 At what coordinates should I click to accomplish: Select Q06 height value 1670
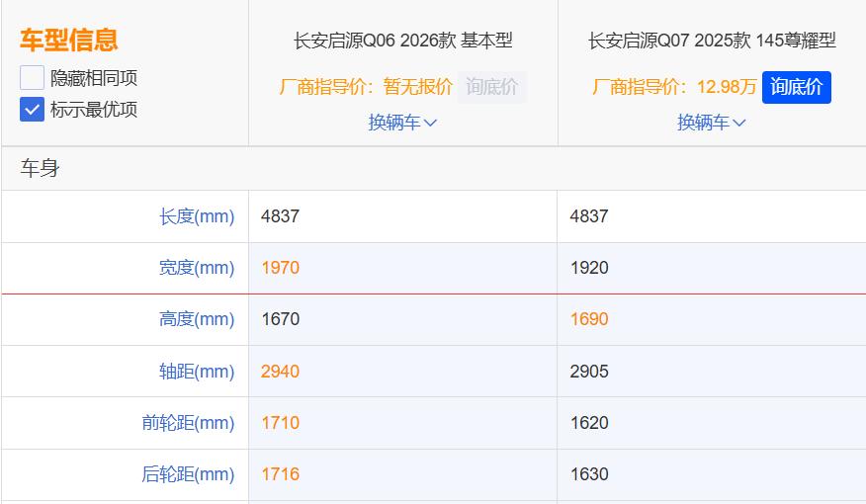click(281, 319)
